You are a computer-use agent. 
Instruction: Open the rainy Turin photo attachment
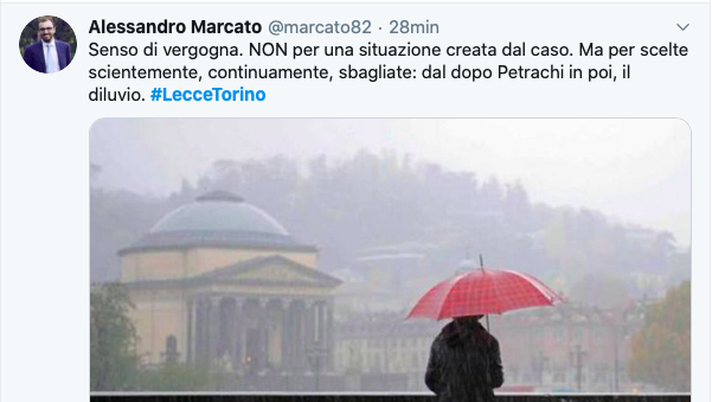tap(391, 260)
